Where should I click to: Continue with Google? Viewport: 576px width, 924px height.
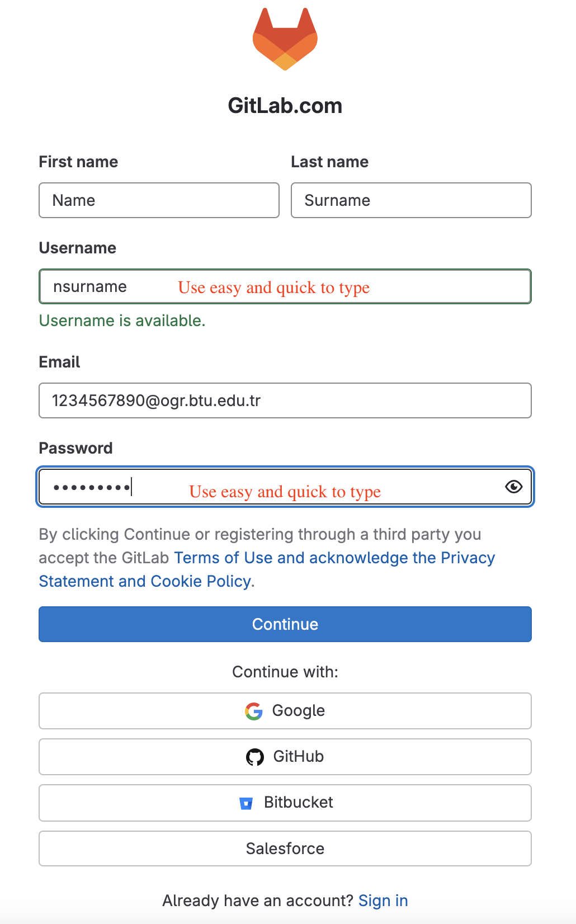click(x=285, y=710)
